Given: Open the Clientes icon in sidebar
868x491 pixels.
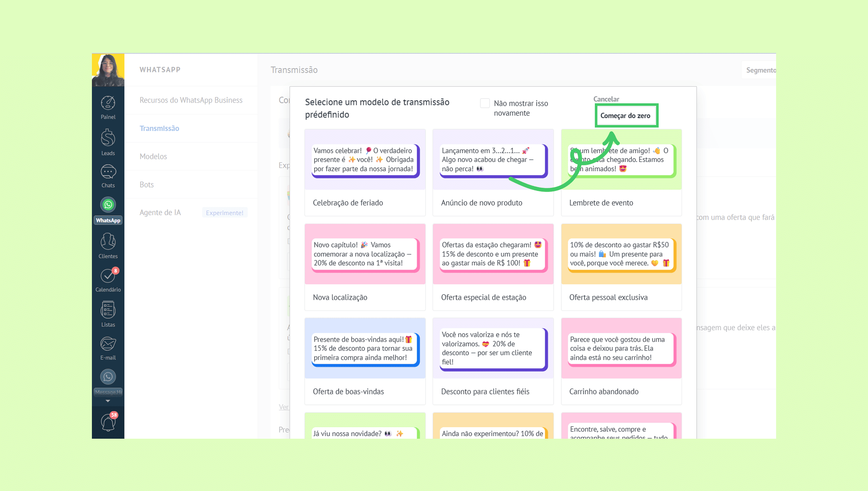Looking at the screenshot, I should tap(108, 242).
